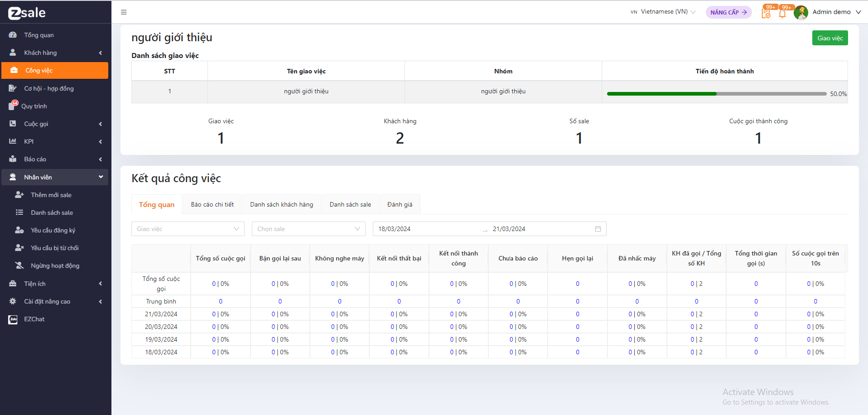Image resolution: width=868 pixels, height=415 pixels.
Task: Click the Admin demo avatar
Action: 801,13
